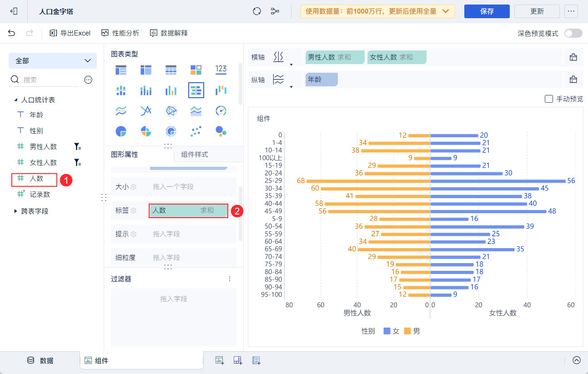Click the add-analysis-document icon in the bottom bar
This screenshot has width=588, height=374.
(x=256, y=360)
